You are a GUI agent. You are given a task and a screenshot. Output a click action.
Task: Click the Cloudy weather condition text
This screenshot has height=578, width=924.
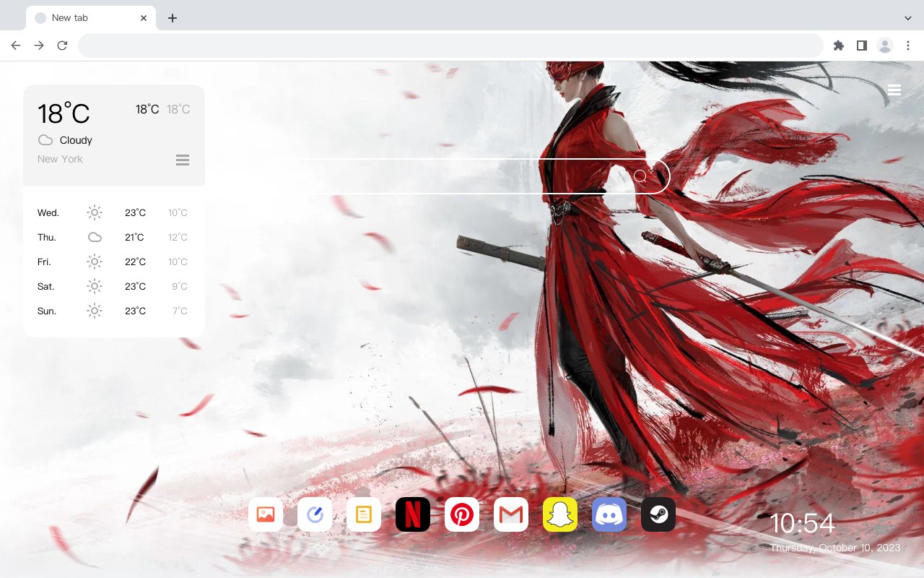[x=76, y=140]
